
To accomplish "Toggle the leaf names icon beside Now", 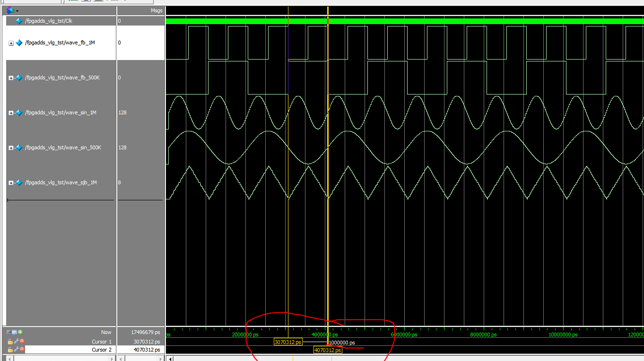I will click(x=9, y=332).
